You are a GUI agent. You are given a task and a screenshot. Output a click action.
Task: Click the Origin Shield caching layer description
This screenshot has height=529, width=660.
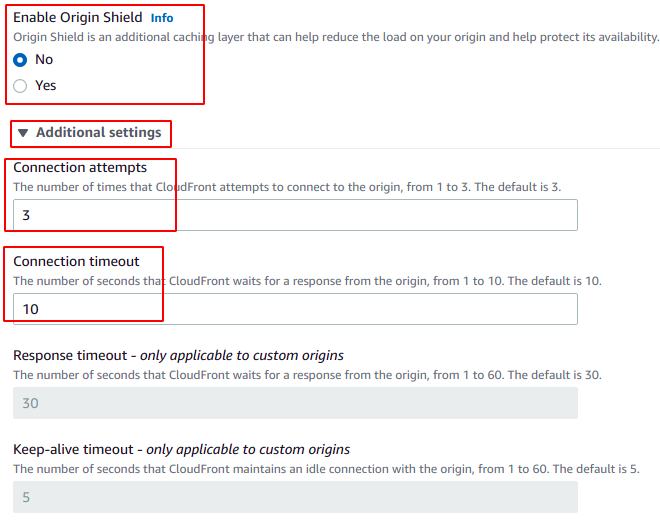pos(336,37)
